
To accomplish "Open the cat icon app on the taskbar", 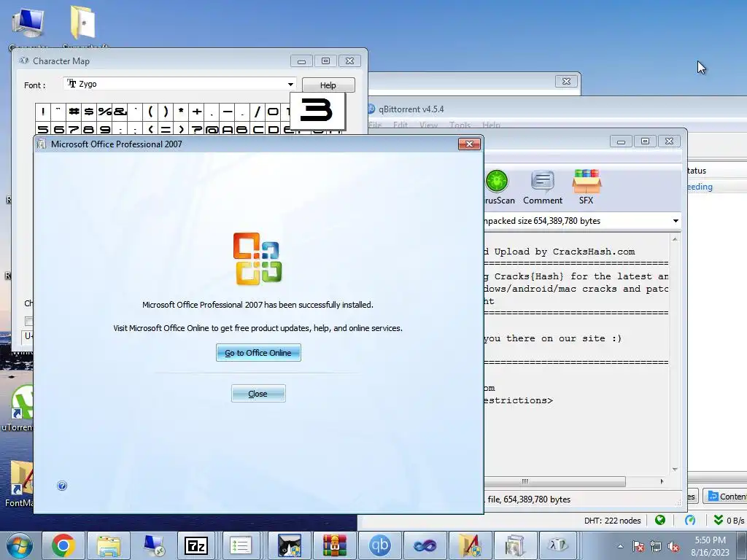I will tap(290, 545).
